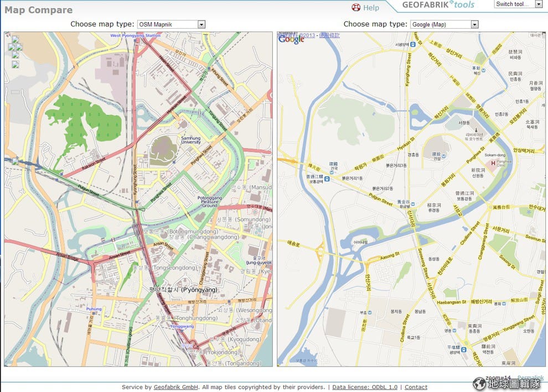Open the OSM Mapnik map type dropdown

pos(171,24)
